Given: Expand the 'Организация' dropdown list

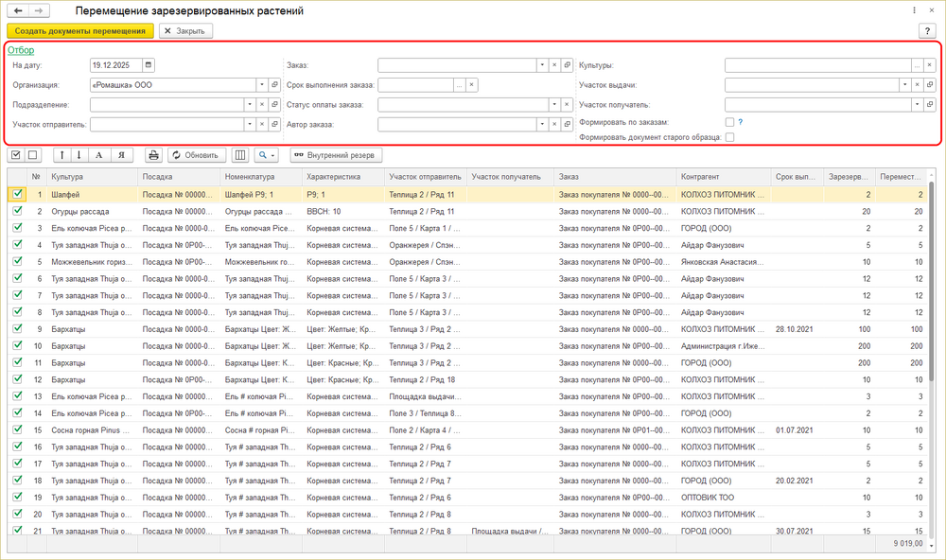Looking at the screenshot, I should point(250,85).
